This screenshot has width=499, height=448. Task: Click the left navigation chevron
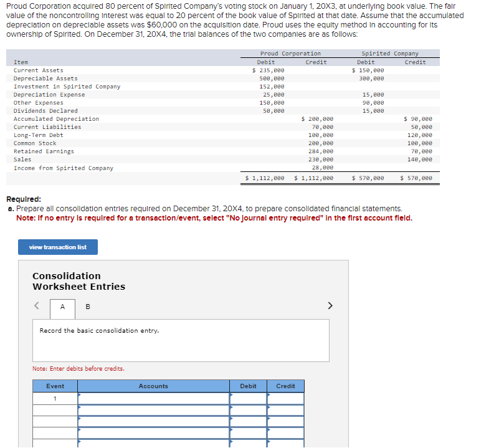pos(36,305)
